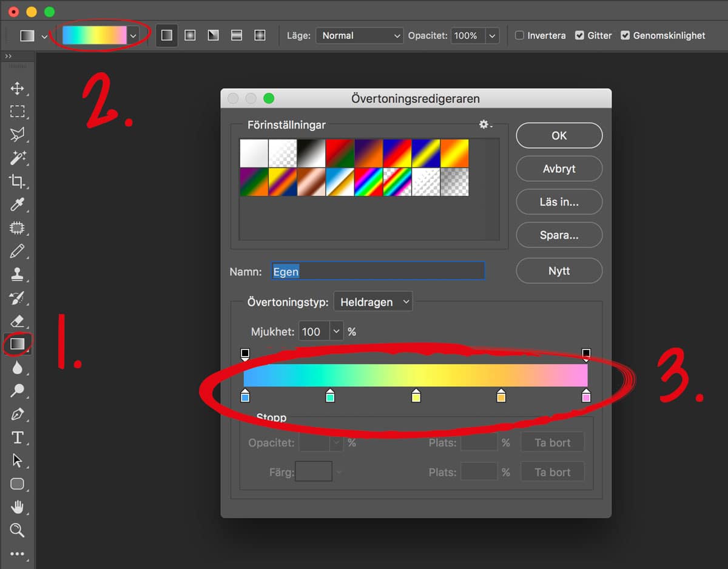Select the Gradient tool in toolbar

point(17,344)
